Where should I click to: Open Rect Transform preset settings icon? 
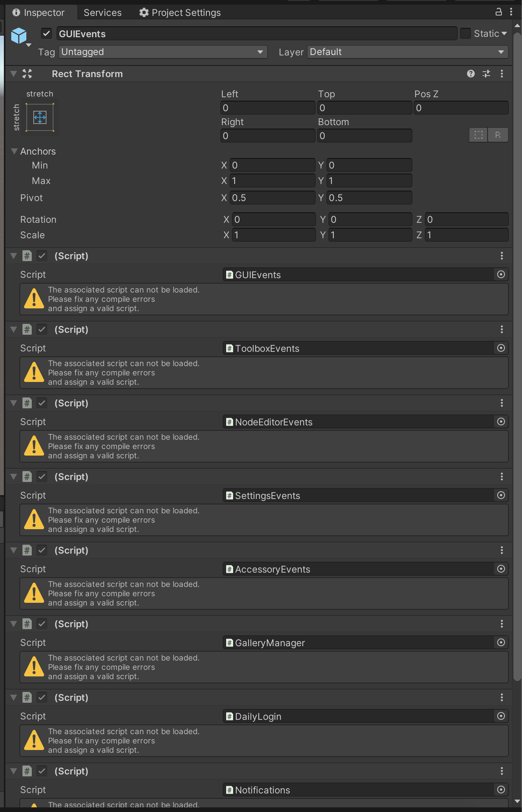[486, 74]
